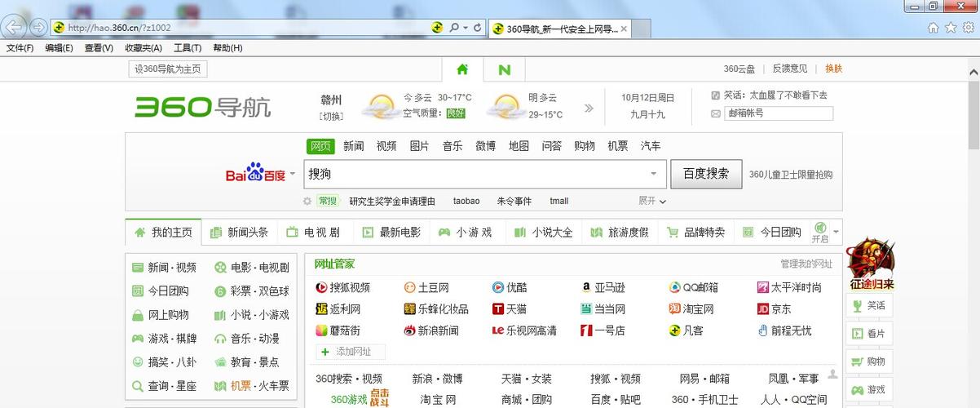Open 太平洋时尚 site shortcut
Image resolution: width=980 pixels, height=408 pixels.
pyautogui.click(x=789, y=287)
